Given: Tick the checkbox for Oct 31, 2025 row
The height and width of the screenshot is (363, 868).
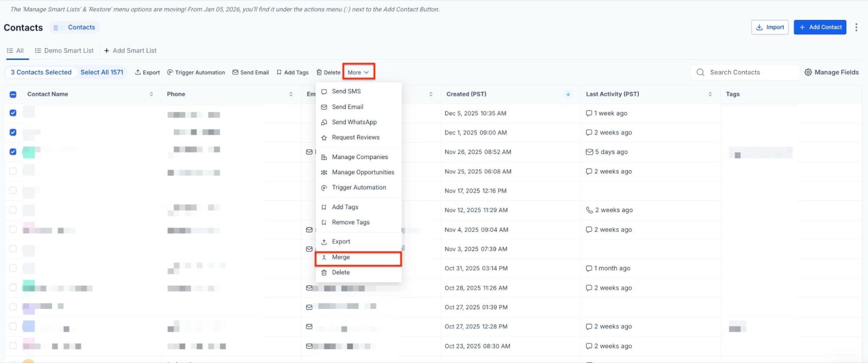Looking at the screenshot, I should click(x=13, y=268).
